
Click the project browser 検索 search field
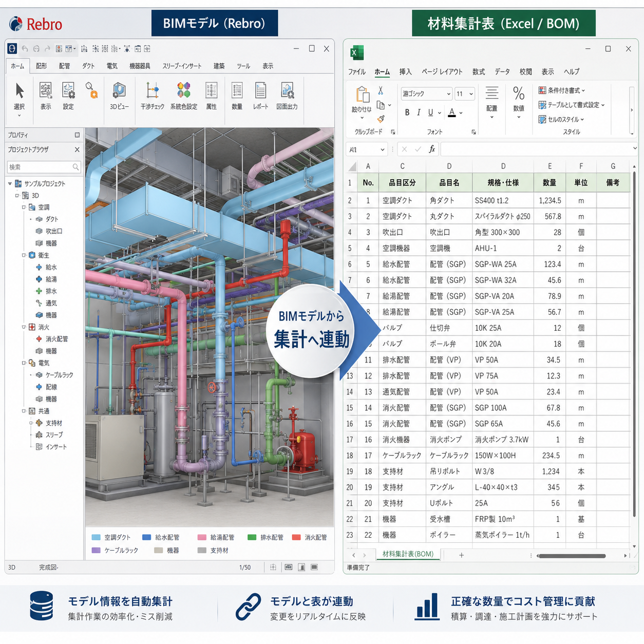44,167
